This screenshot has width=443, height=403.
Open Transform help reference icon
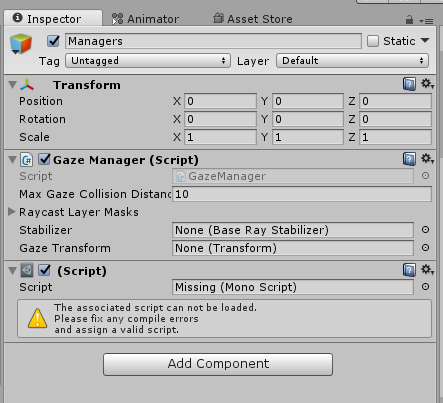pos(409,84)
